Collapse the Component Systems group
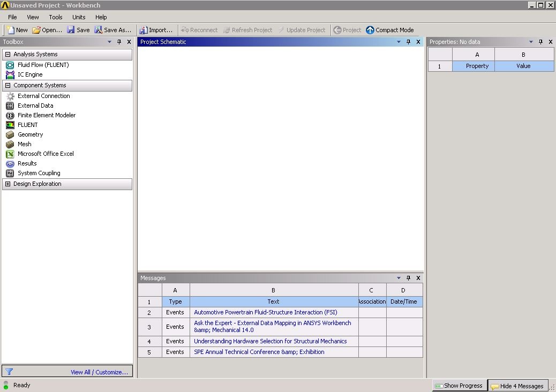 coord(8,86)
